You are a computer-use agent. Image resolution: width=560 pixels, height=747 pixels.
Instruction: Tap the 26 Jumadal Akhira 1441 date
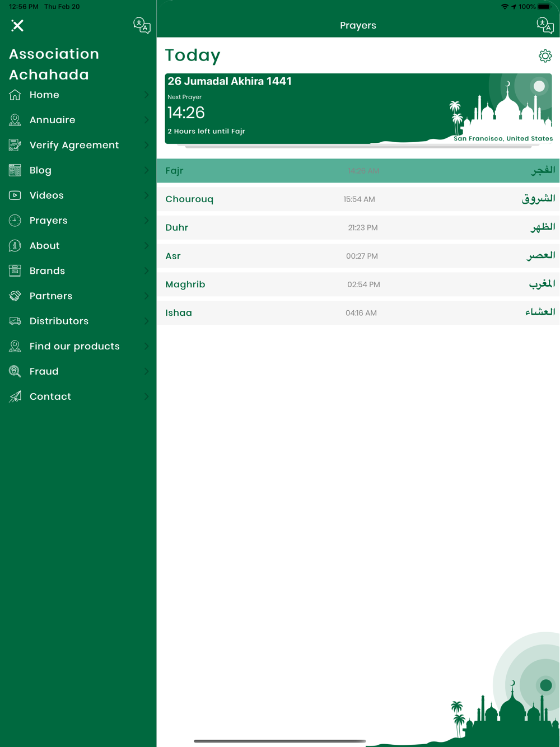(x=230, y=81)
